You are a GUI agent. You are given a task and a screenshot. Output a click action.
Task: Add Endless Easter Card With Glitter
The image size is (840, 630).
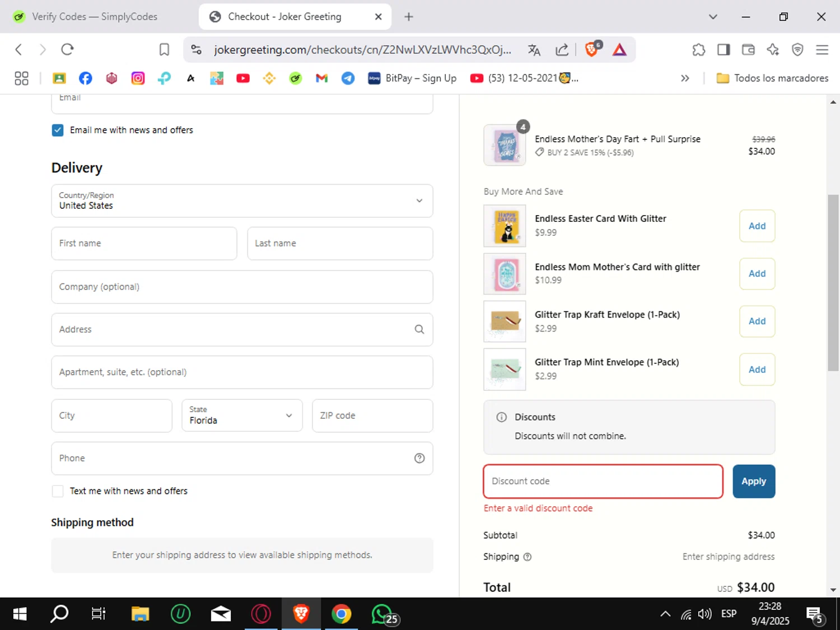757,226
